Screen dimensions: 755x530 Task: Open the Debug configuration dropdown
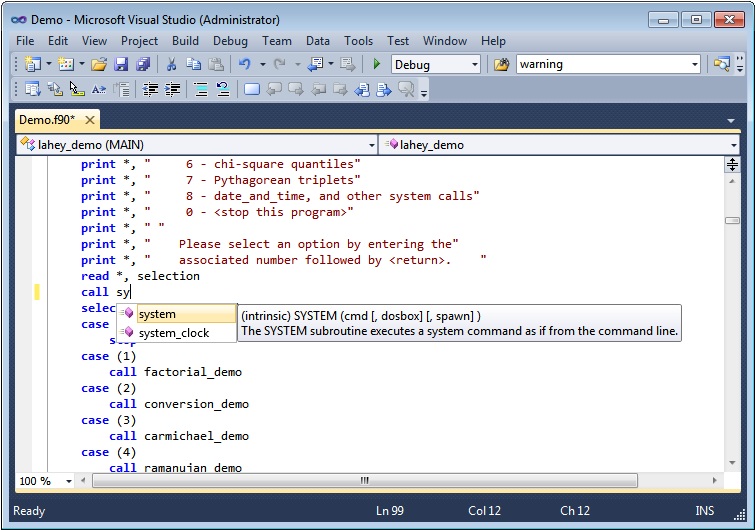coord(475,64)
